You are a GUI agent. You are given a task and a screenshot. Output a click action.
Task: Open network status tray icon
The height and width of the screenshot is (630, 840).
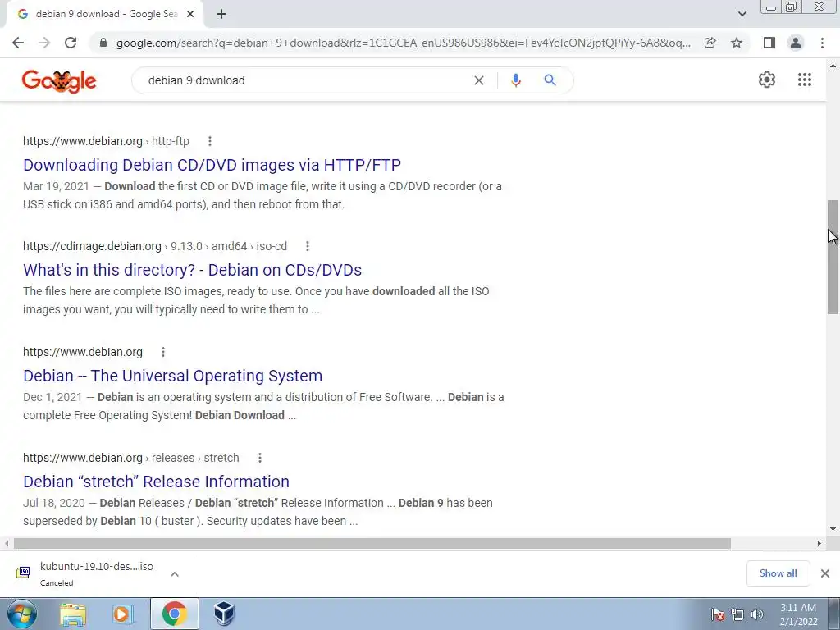[737, 614]
